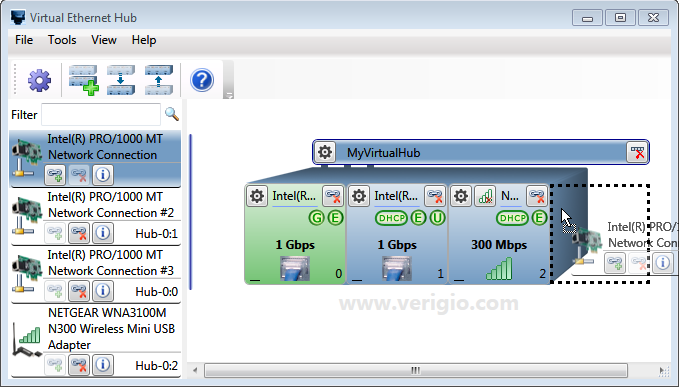Remove Network Connection #3 from its hub

tap(79, 291)
